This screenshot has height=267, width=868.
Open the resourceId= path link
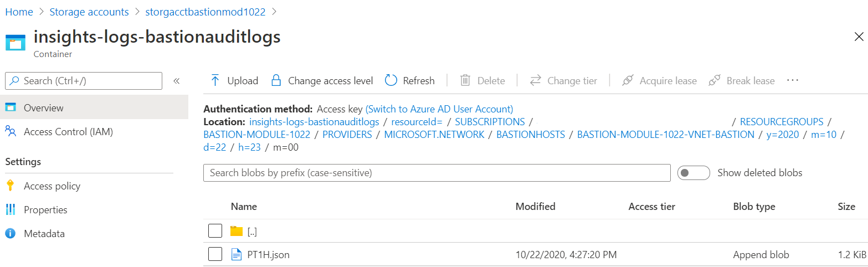pyautogui.click(x=417, y=121)
